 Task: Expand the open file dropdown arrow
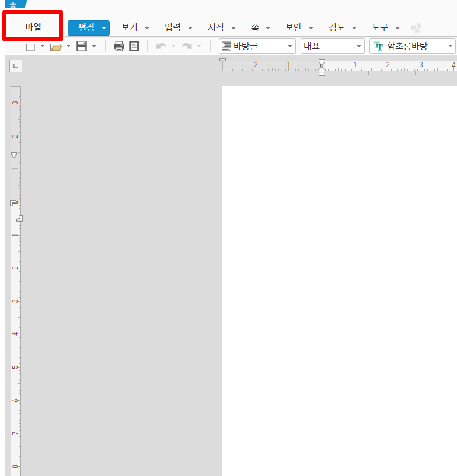(68, 46)
